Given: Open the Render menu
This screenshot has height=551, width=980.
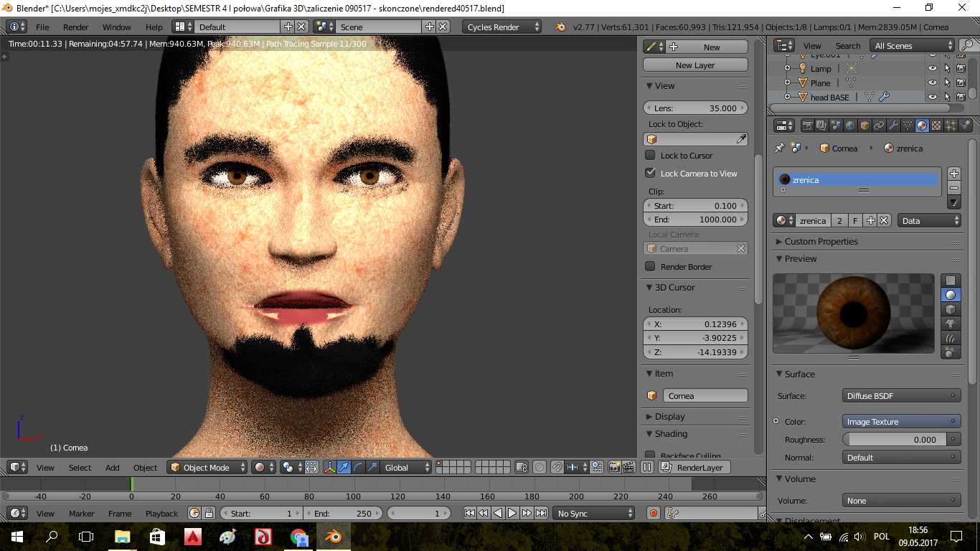Looking at the screenshot, I should 75,27.
